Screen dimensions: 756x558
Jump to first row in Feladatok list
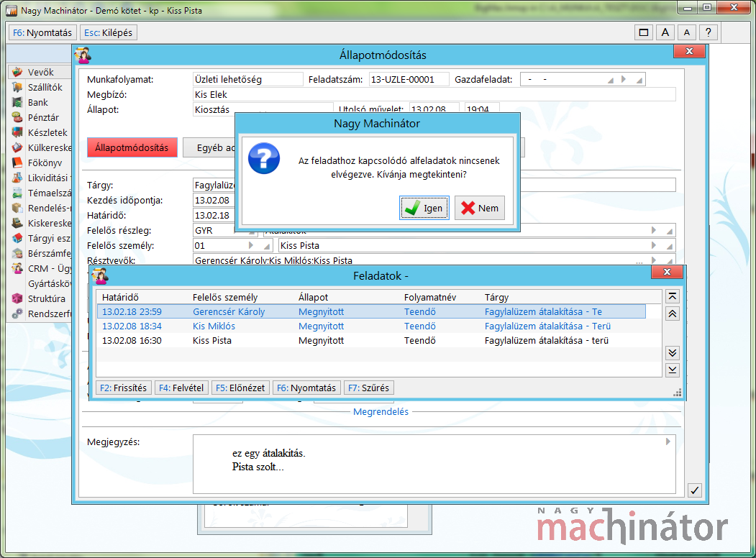click(673, 296)
